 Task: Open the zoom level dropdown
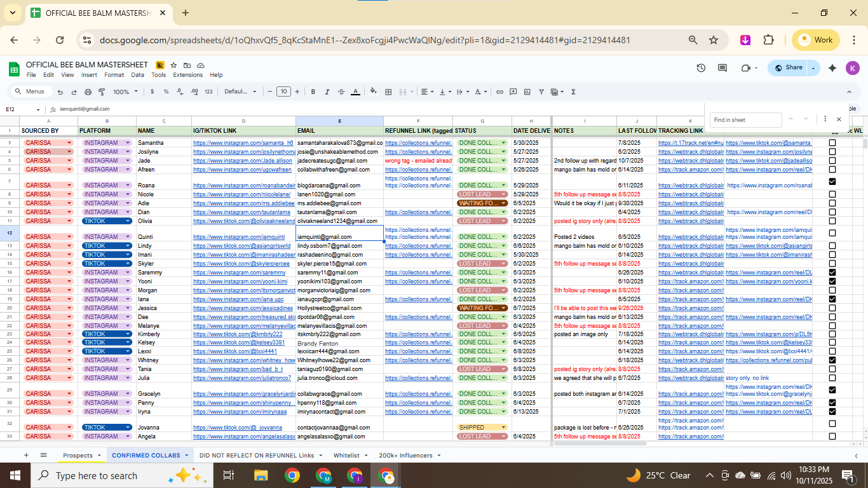[x=126, y=91]
